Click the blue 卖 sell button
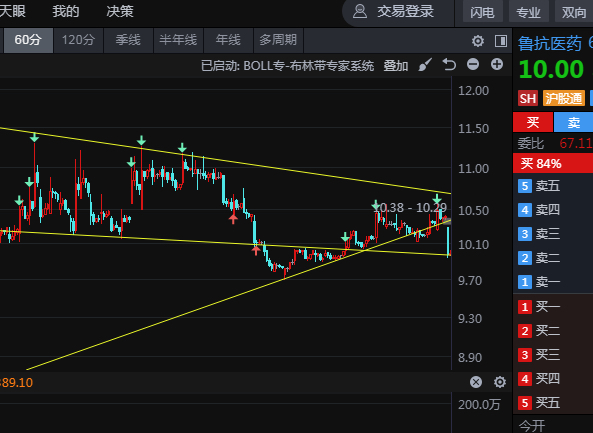This screenshot has height=433, width=593. click(573, 122)
